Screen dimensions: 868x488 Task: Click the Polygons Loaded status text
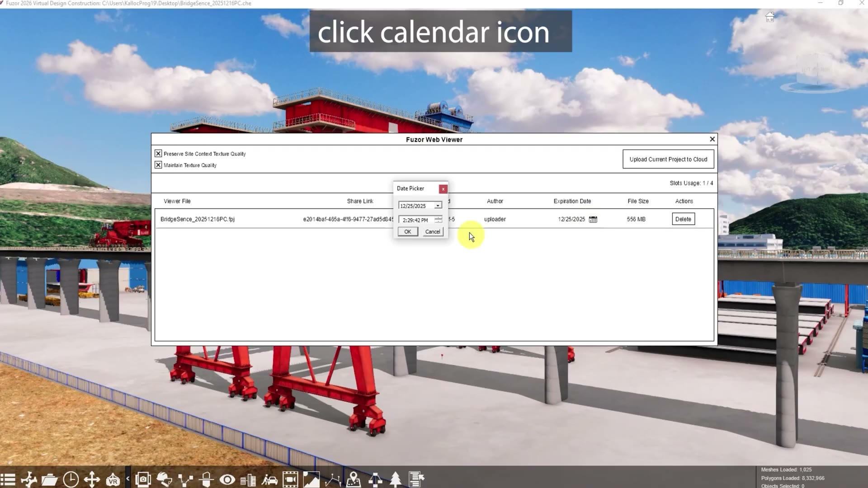(793, 478)
